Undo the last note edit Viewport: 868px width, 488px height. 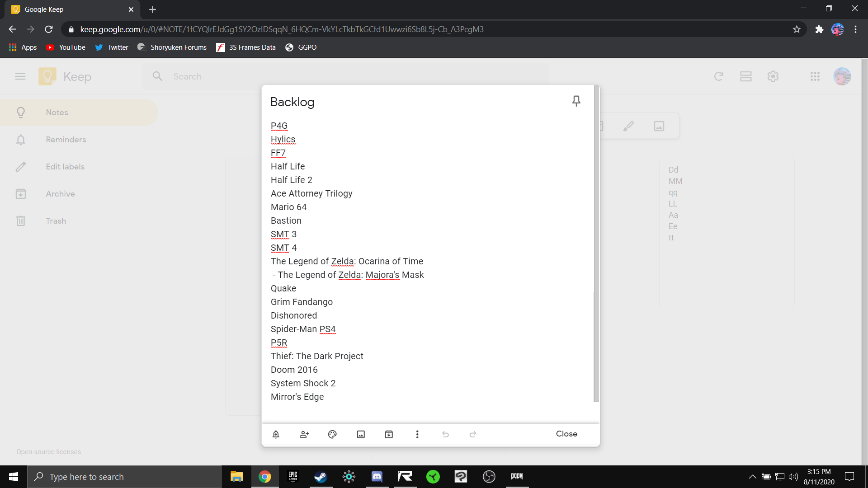coord(445,434)
